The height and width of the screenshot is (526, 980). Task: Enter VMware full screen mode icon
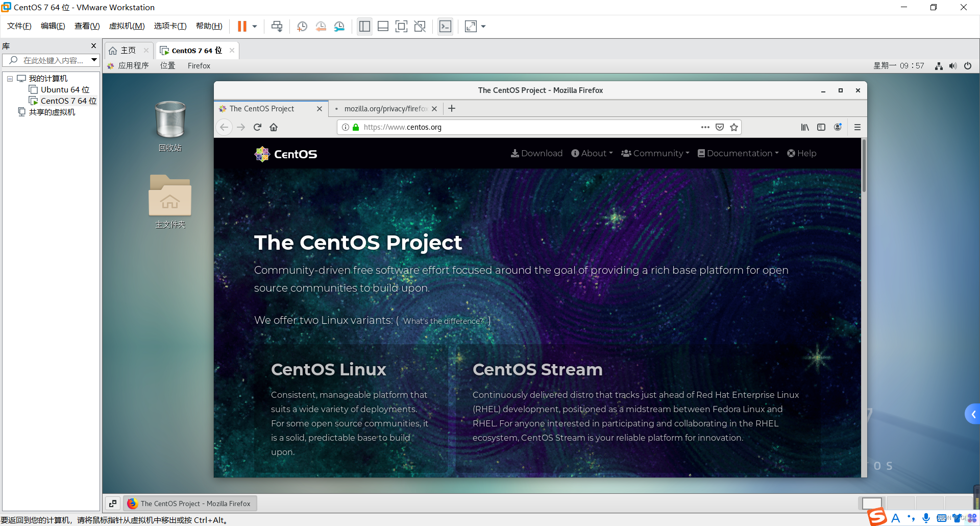pos(401,27)
